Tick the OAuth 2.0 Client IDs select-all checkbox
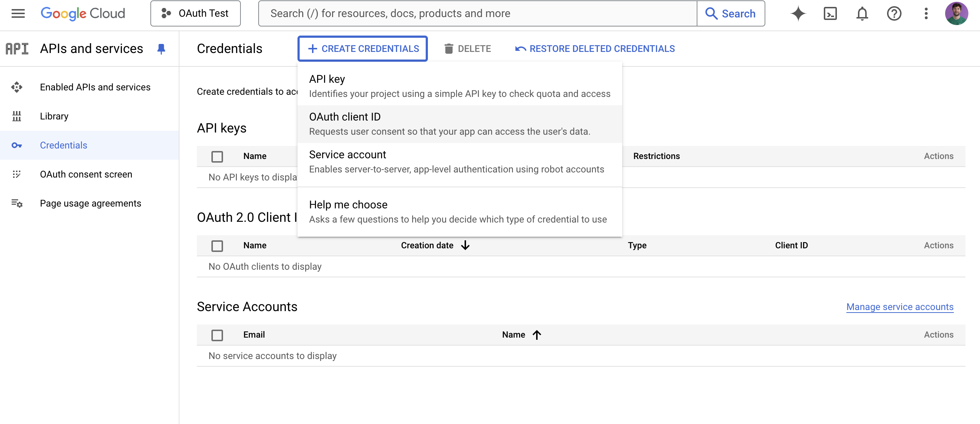 [x=217, y=246]
